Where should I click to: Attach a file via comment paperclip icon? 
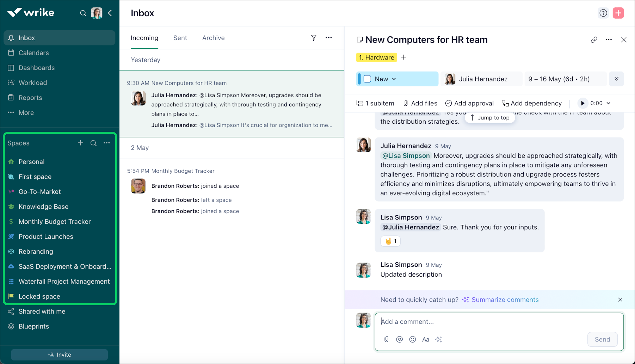[387, 339]
